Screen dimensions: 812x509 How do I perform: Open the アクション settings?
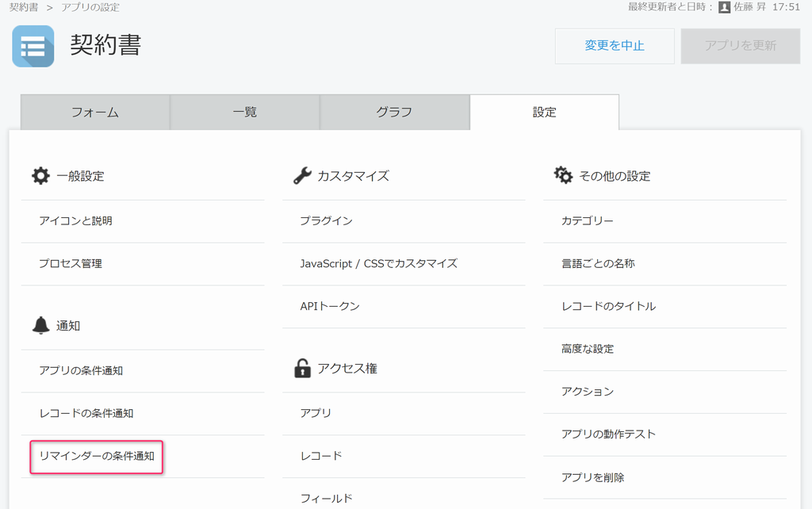click(x=588, y=392)
